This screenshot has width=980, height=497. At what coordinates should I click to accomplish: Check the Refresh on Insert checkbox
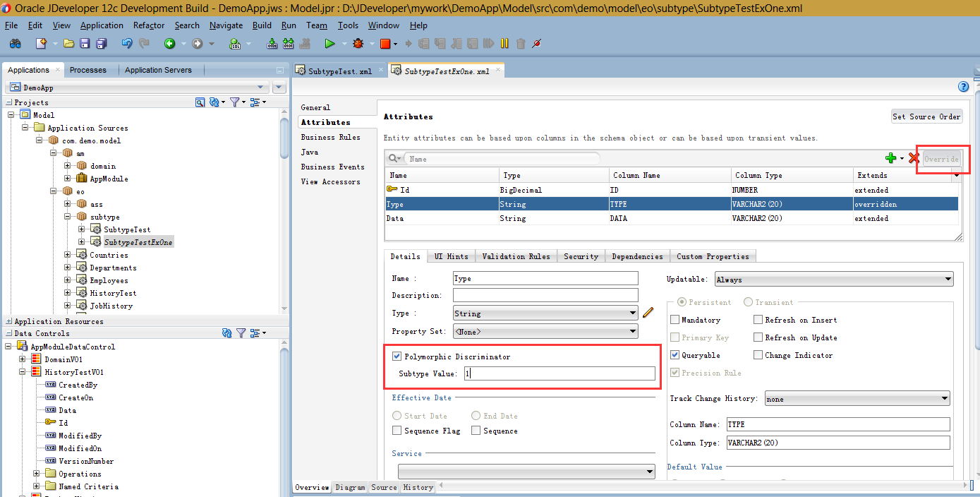[758, 320]
